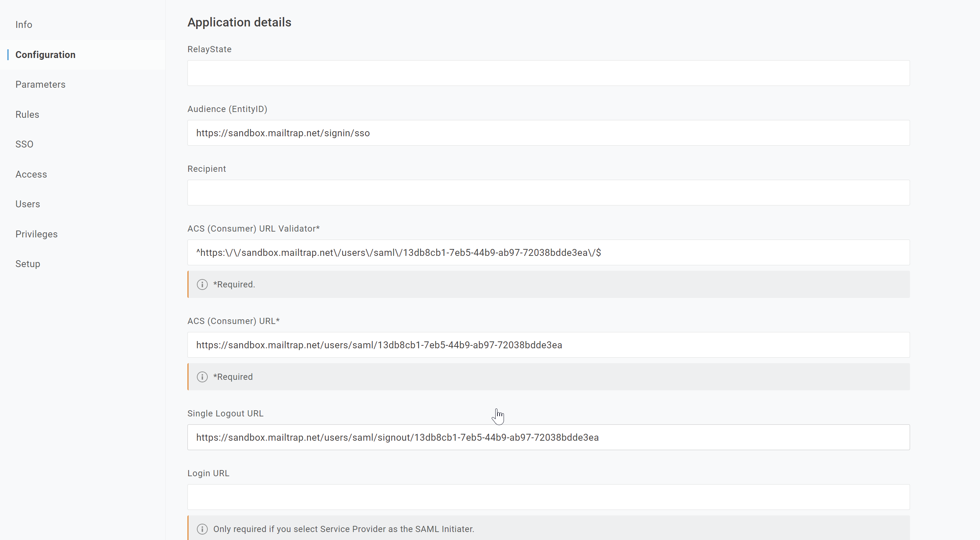
Task: Click info icon beside '*Required.' under Validator
Action: point(202,284)
